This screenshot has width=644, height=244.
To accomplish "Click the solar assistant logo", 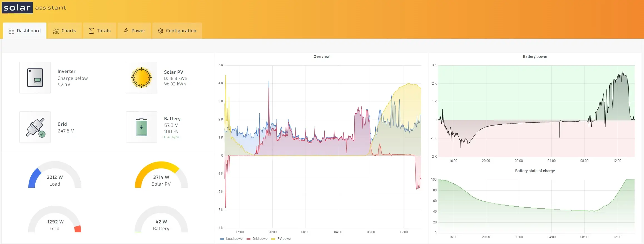I will pyautogui.click(x=34, y=8).
